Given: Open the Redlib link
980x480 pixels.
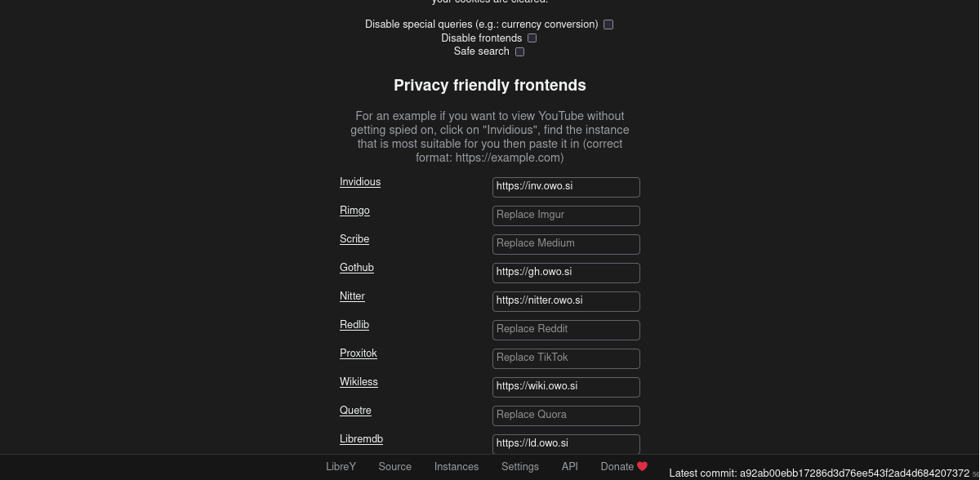Looking at the screenshot, I should pyautogui.click(x=354, y=325).
